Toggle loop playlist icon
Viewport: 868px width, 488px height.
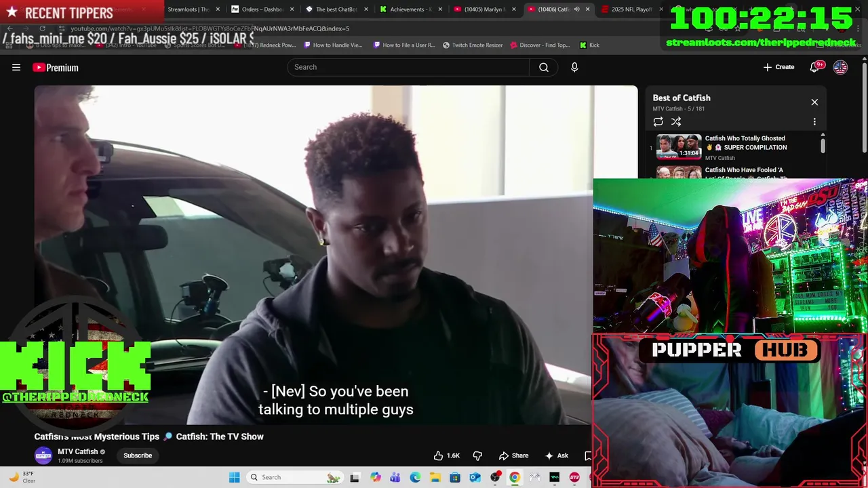click(x=658, y=121)
